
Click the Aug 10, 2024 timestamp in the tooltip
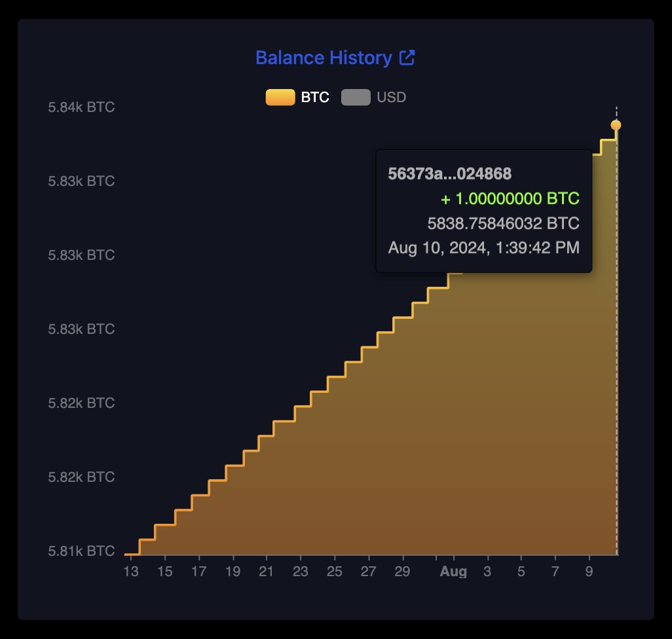[483, 248]
